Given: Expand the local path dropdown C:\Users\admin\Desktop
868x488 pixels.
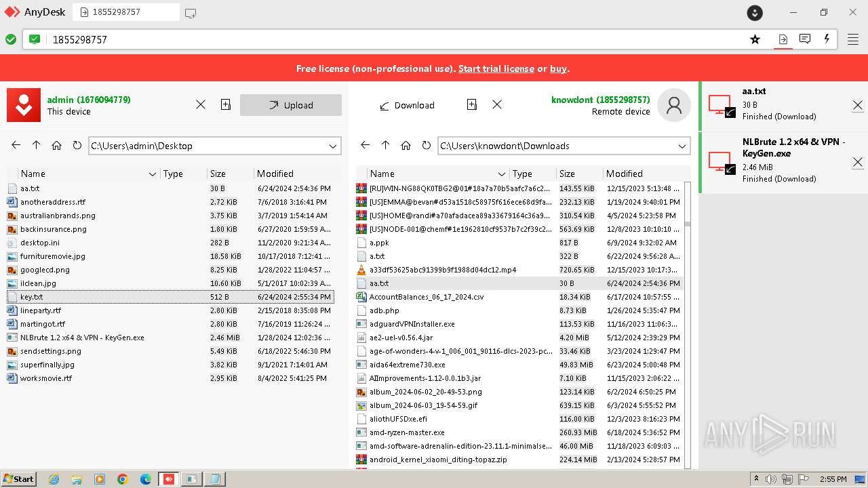Looking at the screenshot, I should click(333, 146).
